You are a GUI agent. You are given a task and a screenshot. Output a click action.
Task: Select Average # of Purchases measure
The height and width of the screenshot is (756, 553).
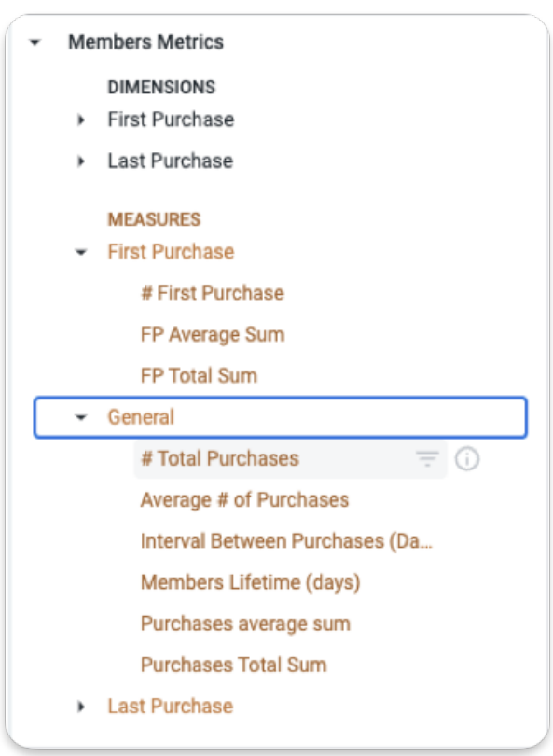click(244, 500)
